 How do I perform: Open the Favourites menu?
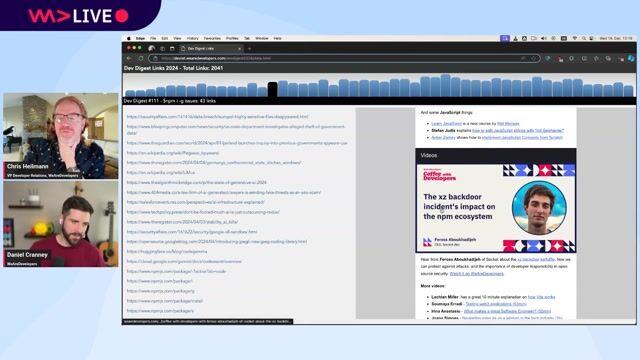tap(212, 38)
